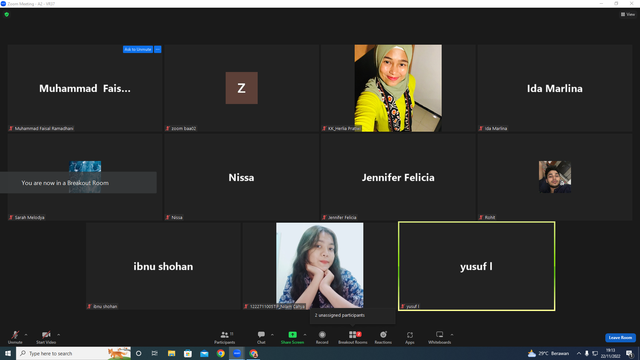The height and width of the screenshot is (360, 640).
Task: Click the 2 unassigned participants tooltip
Action: (x=353, y=316)
